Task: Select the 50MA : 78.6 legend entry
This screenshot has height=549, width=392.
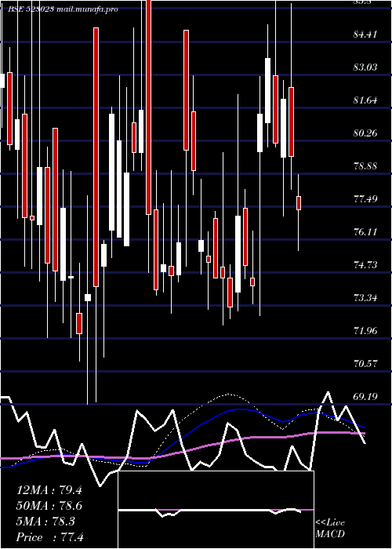Action: click(49, 506)
